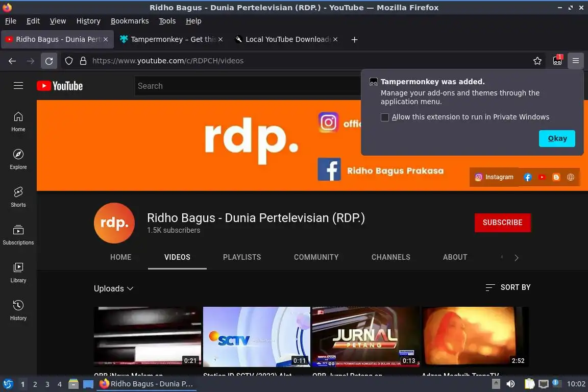
Task: Subscribe to the RDP channel
Action: [x=502, y=223]
